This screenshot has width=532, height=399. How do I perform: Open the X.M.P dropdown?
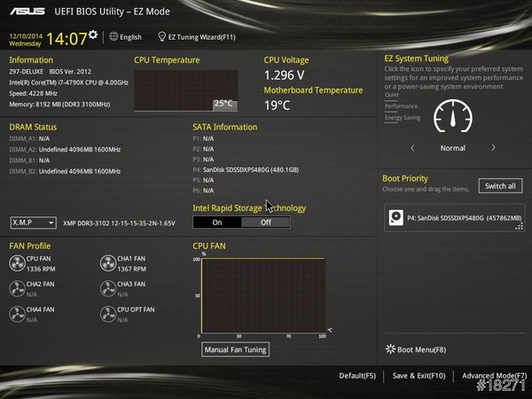click(x=34, y=223)
